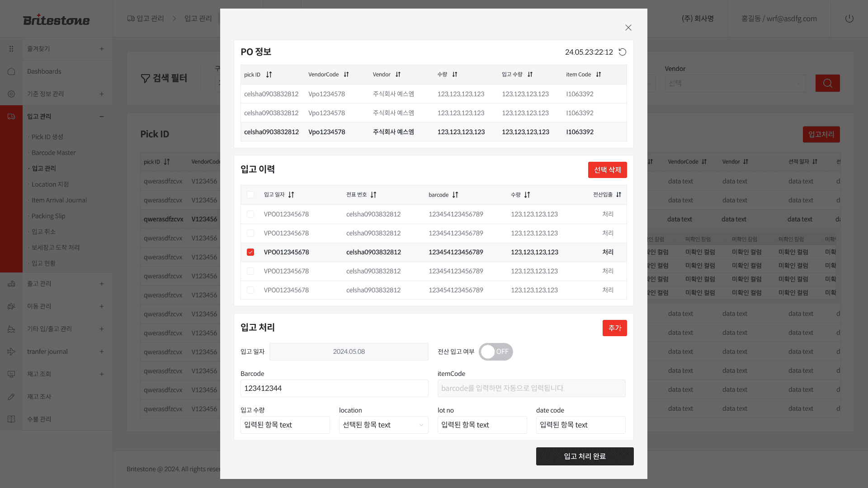Open Barcode Master submenu item

pos(53,153)
